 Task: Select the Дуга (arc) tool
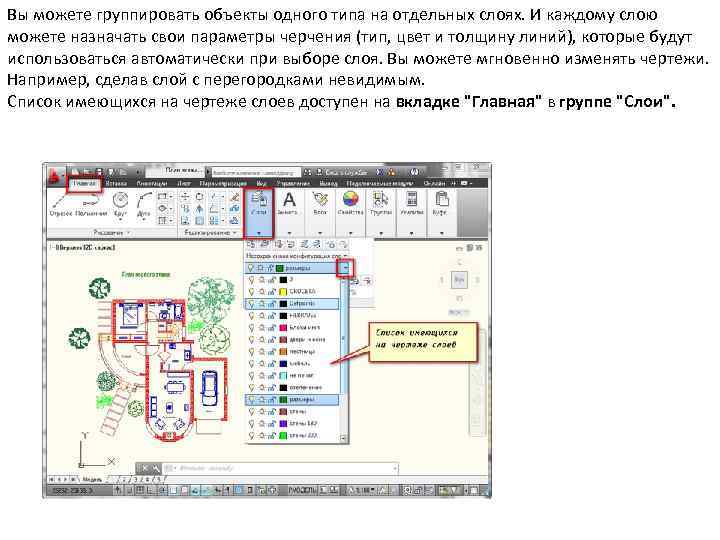pos(144,204)
